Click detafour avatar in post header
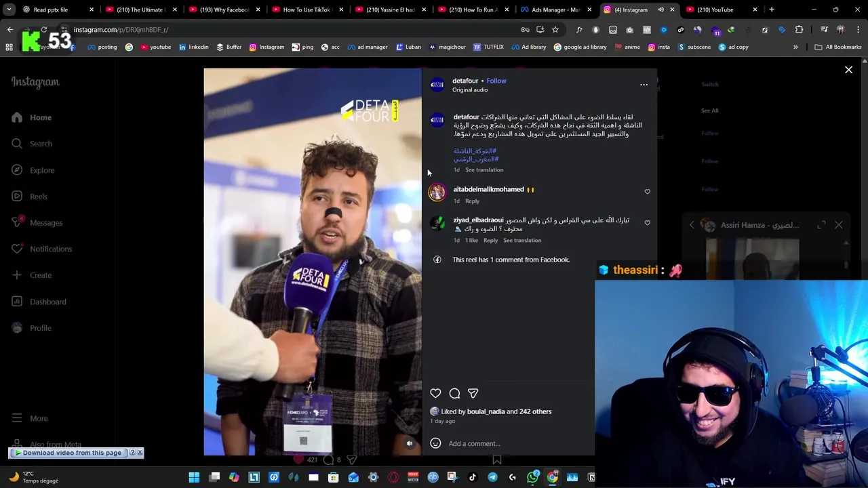This screenshot has height=488, width=868. coord(437,84)
